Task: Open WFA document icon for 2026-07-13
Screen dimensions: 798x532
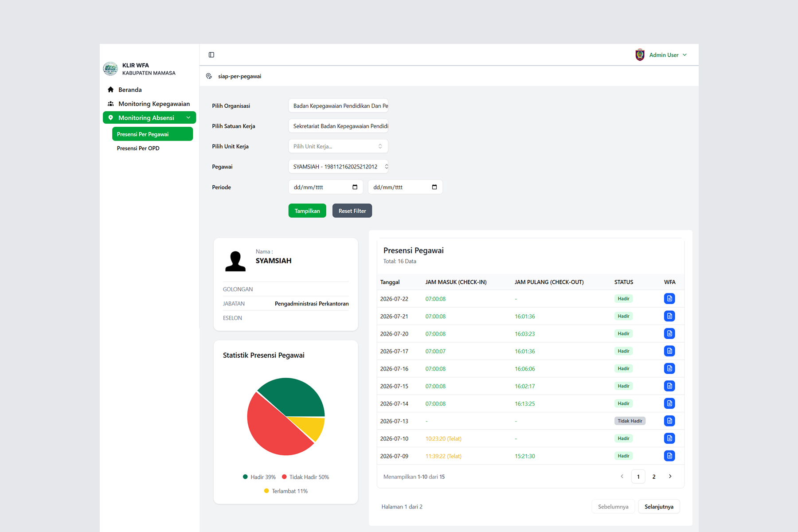Action: (x=669, y=421)
